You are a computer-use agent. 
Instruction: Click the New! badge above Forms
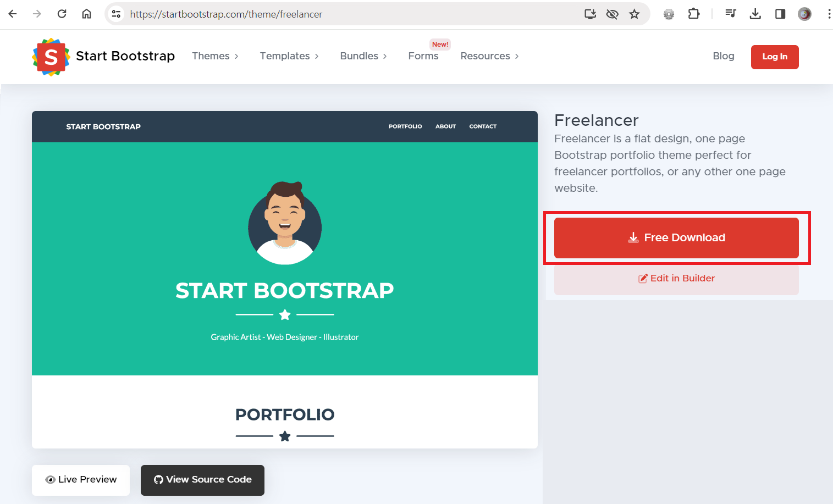440,45
